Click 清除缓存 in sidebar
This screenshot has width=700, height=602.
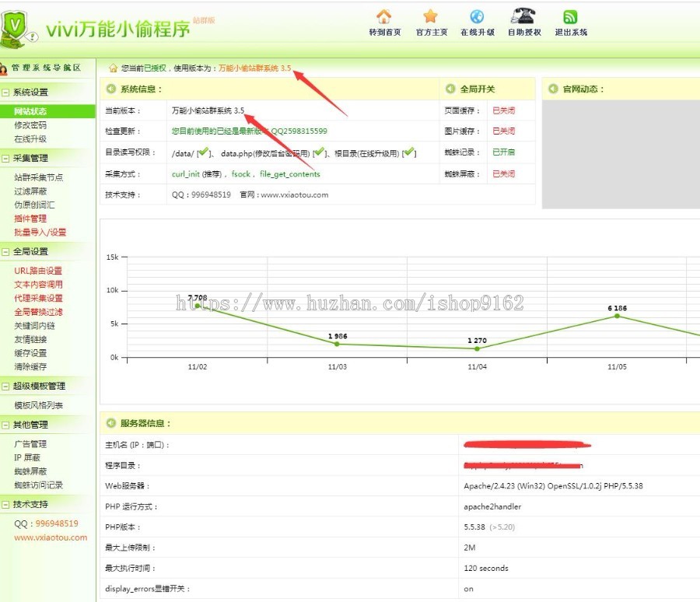[30, 366]
